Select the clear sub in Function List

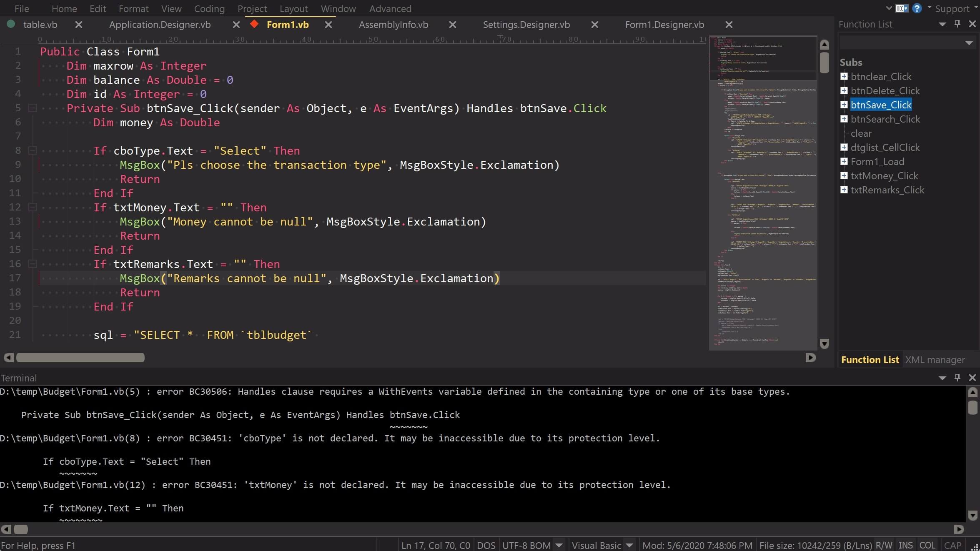[x=861, y=133]
